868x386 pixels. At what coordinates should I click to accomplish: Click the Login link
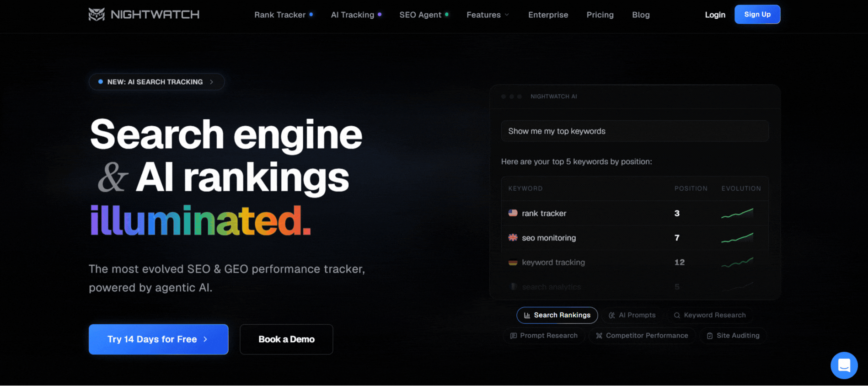715,15
